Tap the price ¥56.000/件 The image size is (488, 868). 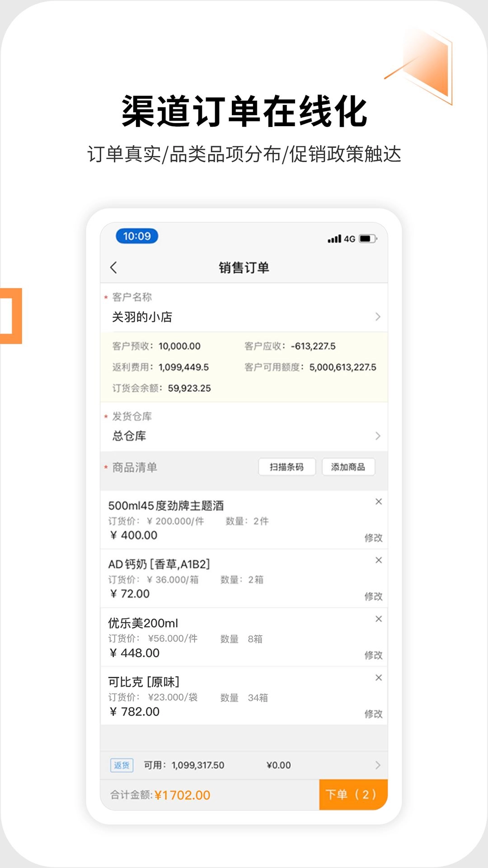tap(173, 638)
